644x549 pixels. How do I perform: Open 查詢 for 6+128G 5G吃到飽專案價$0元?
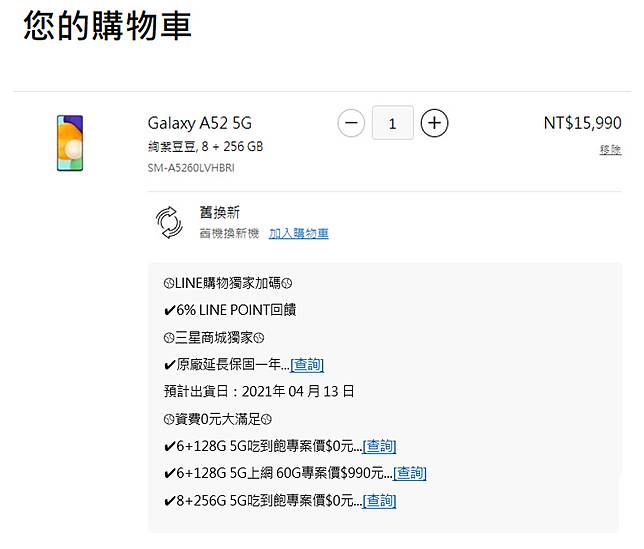pos(379,446)
